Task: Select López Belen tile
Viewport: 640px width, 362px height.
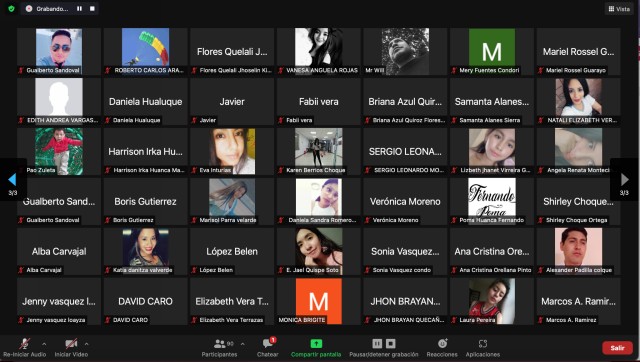Action: click(232, 251)
